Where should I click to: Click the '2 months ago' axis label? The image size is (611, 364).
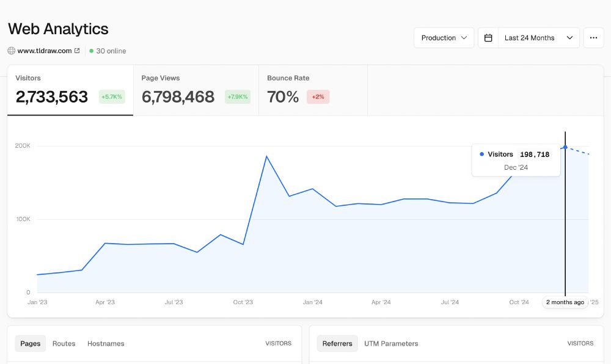click(565, 302)
